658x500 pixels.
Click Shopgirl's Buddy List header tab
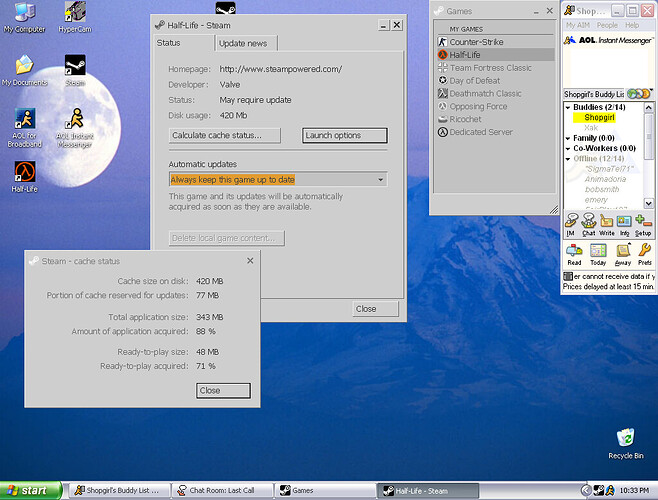pyautogui.click(x=593, y=94)
